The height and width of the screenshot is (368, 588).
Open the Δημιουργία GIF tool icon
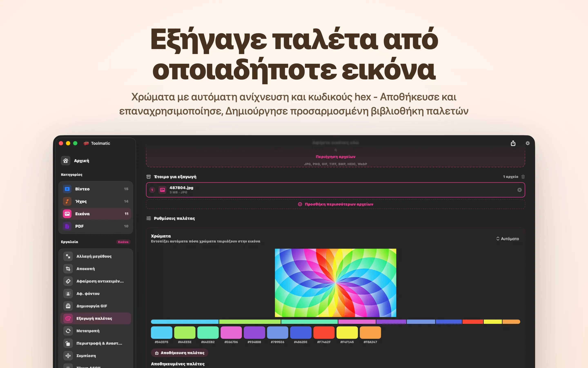(x=68, y=306)
